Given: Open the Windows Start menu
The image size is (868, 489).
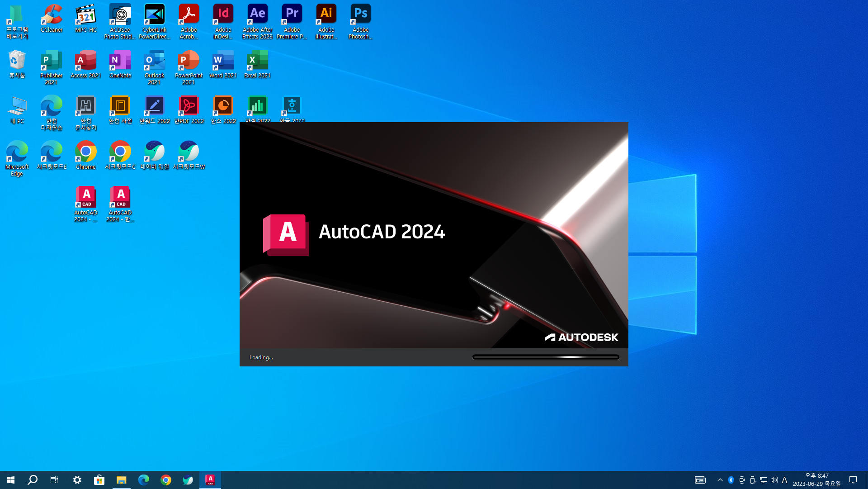Looking at the screenshot, I should click(x=11, y=480).
